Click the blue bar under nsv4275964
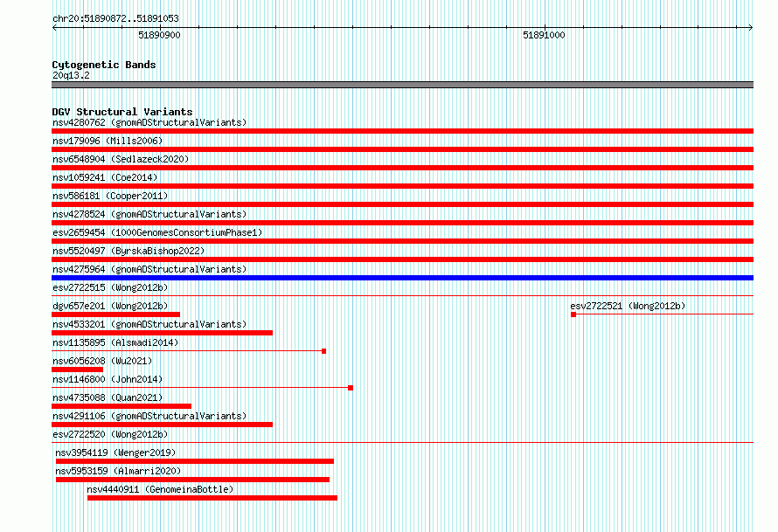The height and width of the screenshot is (532, 778). pyautogui.click(x=402, y=278)
